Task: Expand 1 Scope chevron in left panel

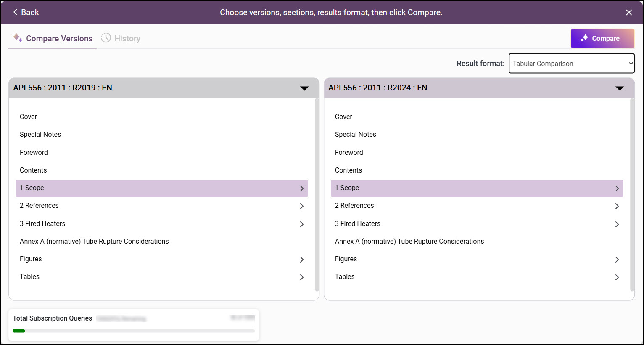Action: coord(301,188)
